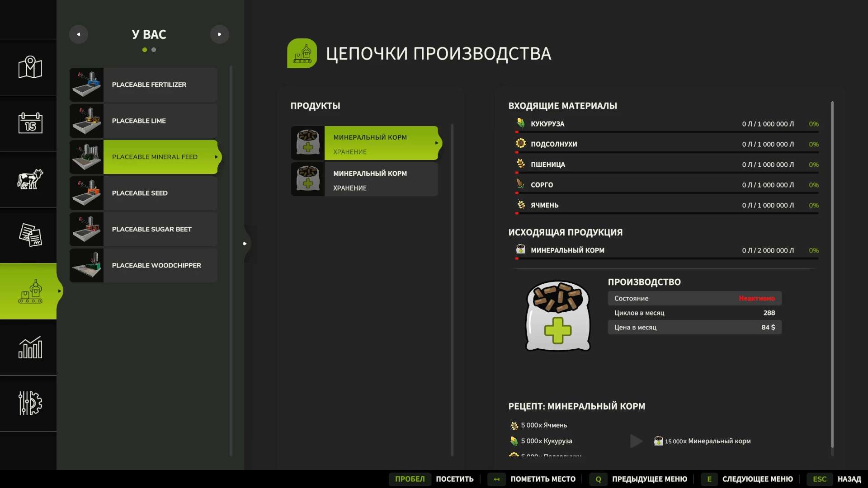Open the statistics bar chart icon
868x488 pixels.
coord(30,347)
